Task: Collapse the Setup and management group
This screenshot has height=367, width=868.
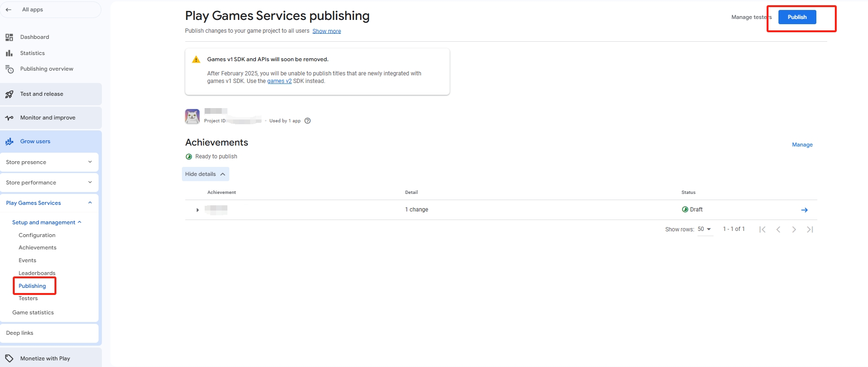Action: [x=47, y=222]
